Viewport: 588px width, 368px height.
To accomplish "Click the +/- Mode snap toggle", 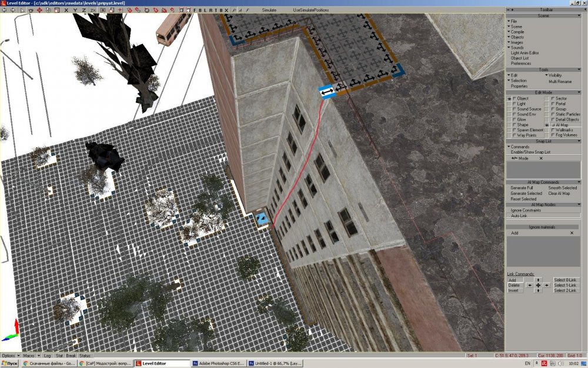I will point(520,158).
